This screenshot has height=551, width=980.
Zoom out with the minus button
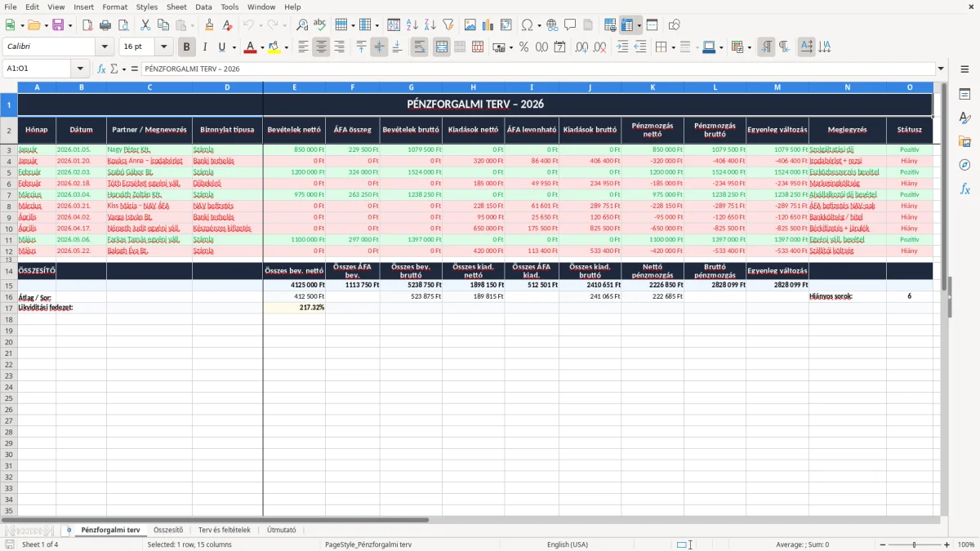pos(882,544)
